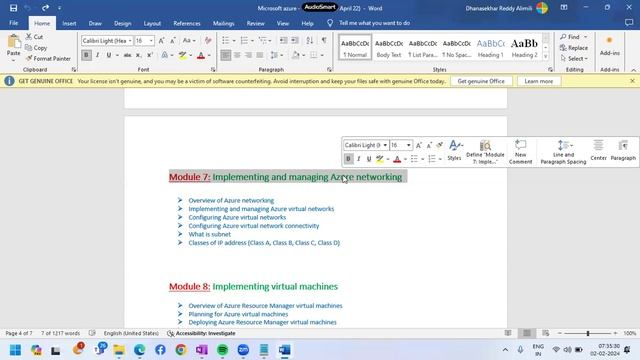Expand the Styles gallery more arrow
The height and width of the screenshot is (360, 640).
546,56
